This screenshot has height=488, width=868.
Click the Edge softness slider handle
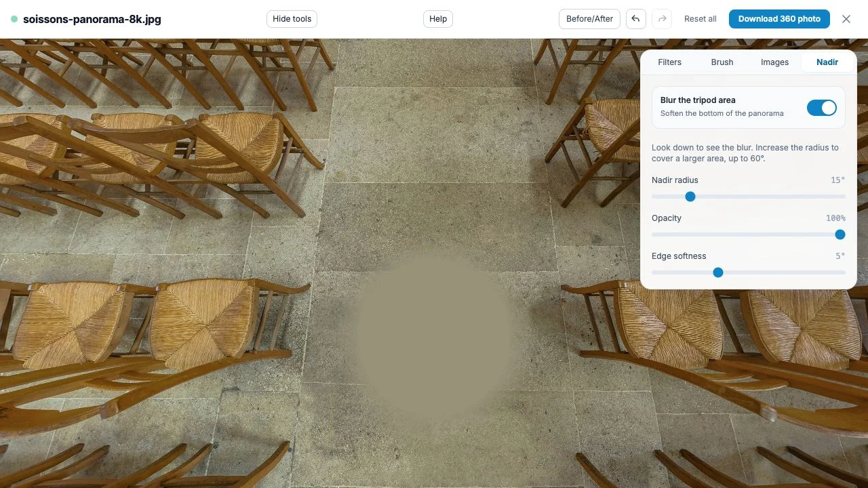pyautogui.click(x=718, y=272)
